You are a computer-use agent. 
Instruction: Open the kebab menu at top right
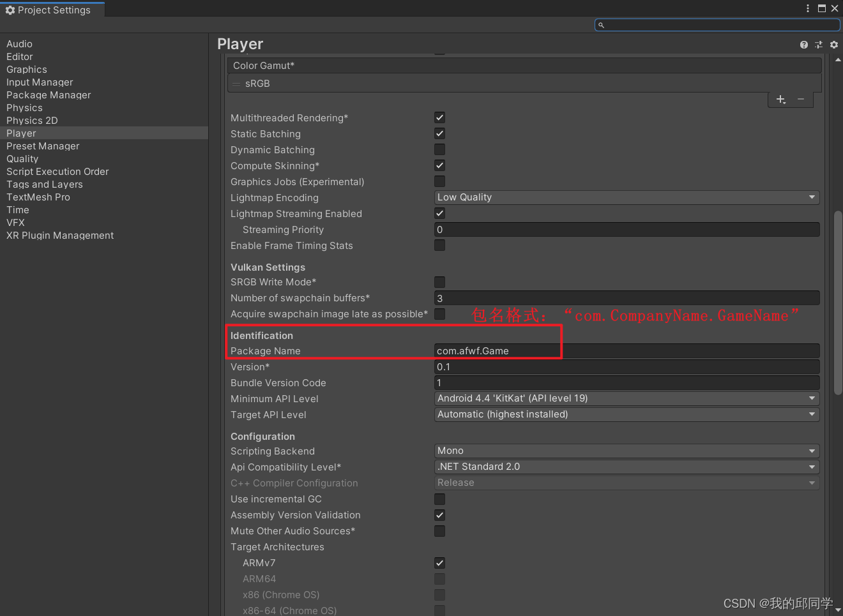click(x=807, y=8)
